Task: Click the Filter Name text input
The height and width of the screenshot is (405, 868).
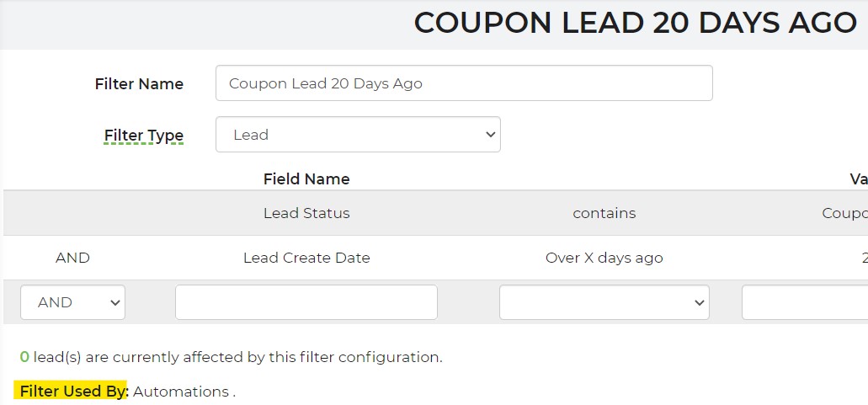Action: point(463,83)
